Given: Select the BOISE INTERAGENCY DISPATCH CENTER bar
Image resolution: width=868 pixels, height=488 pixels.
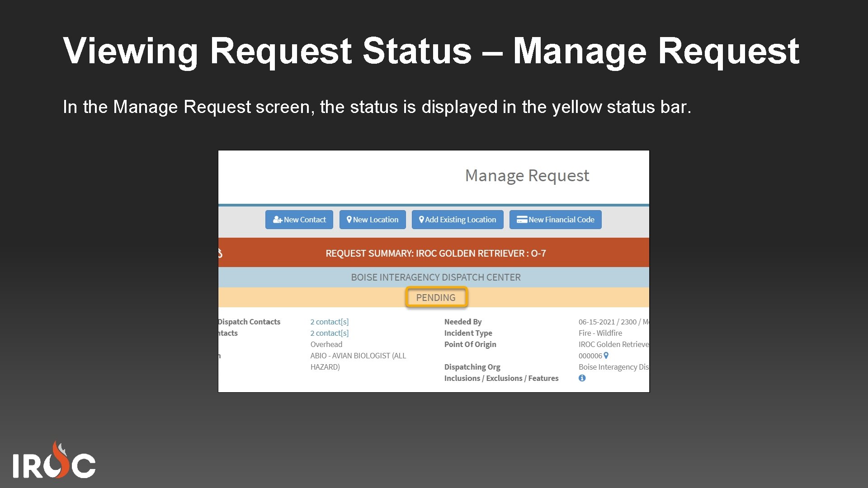Looking at the screenshot, I should point(435,277).
